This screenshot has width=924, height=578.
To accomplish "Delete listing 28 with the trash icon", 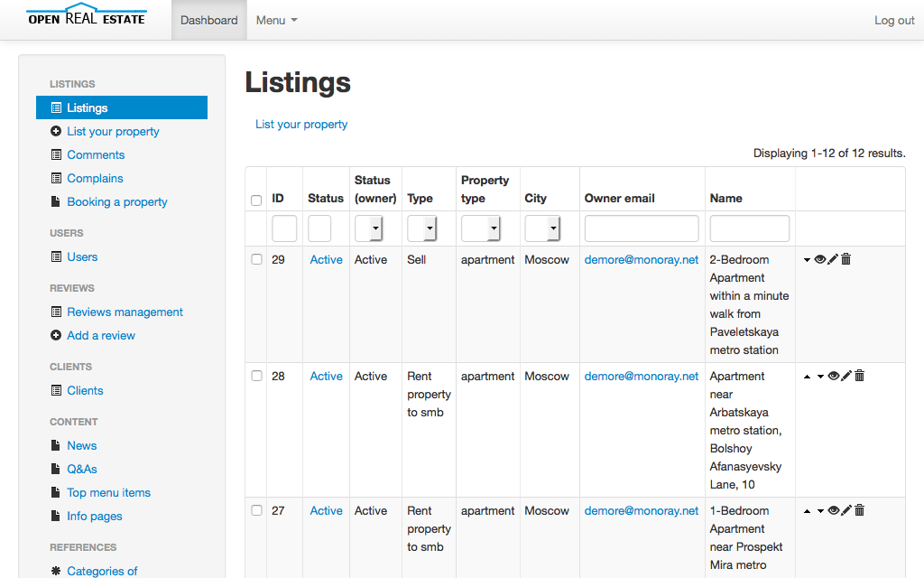I will (859, 376).
